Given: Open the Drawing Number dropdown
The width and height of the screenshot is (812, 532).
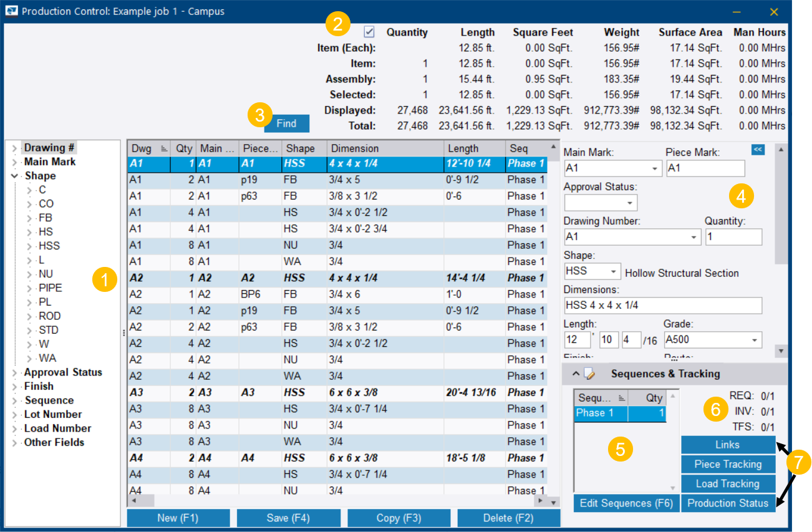Looking at the screenshot, I should [693, 236].
